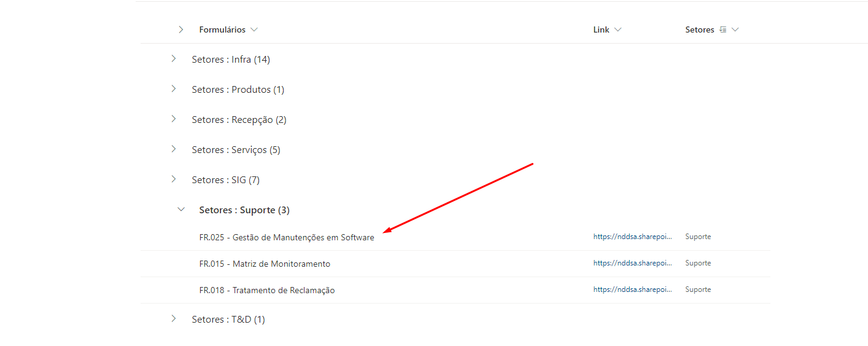Screen dimensions: 868x346
Task: Open FR.018 - Tratamento de Reclamação
Action: coord(267,290)
